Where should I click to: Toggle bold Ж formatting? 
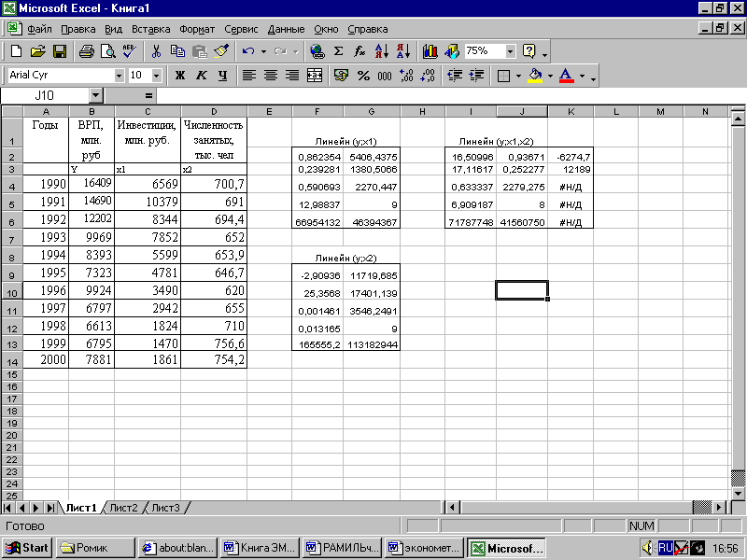[179, 76]
